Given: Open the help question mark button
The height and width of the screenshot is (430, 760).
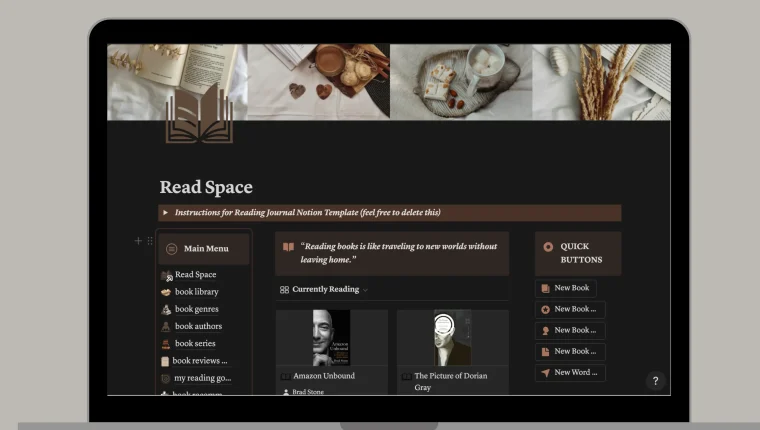Looking at the screenshot, I should pyautogui.click(x=655, y=380).
